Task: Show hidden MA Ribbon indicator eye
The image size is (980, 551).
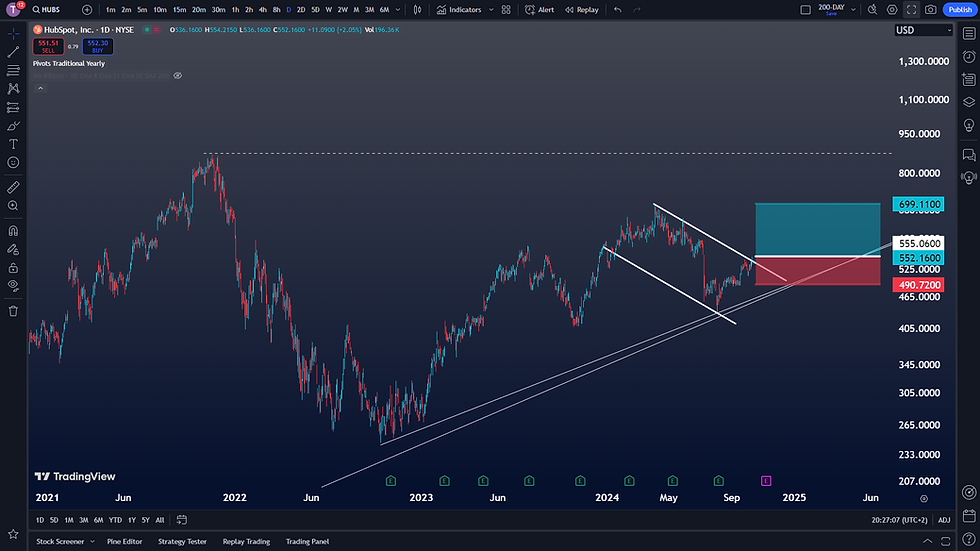Action: click(178, 76)
